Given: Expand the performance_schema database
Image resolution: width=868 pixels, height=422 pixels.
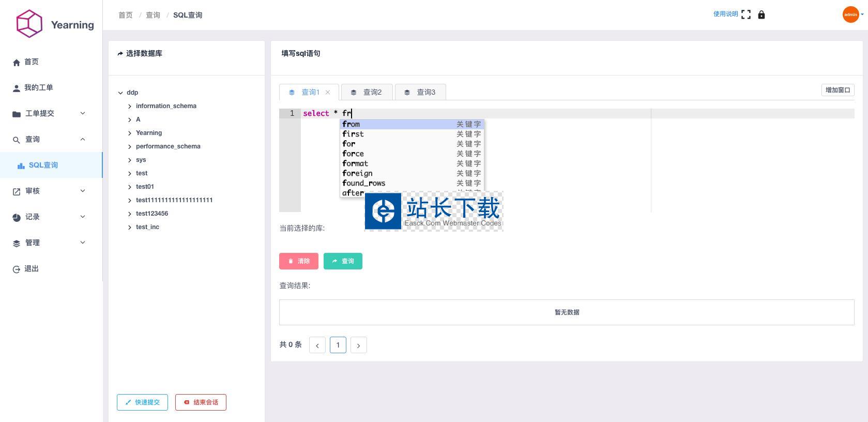Looking at the screenshot, I should click(x=130, y=147).
